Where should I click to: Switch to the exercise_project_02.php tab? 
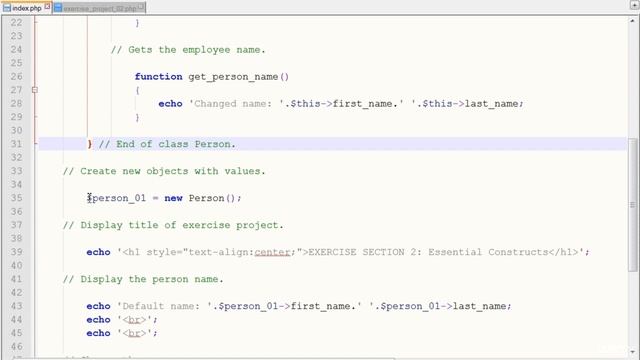pos(99,8)
